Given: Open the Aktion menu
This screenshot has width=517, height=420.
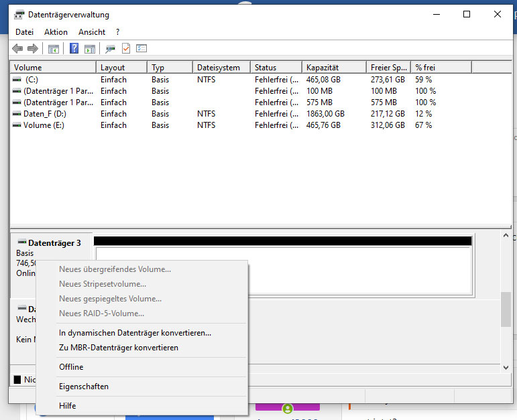Looking at the screenshot, I should pos(56,32).
